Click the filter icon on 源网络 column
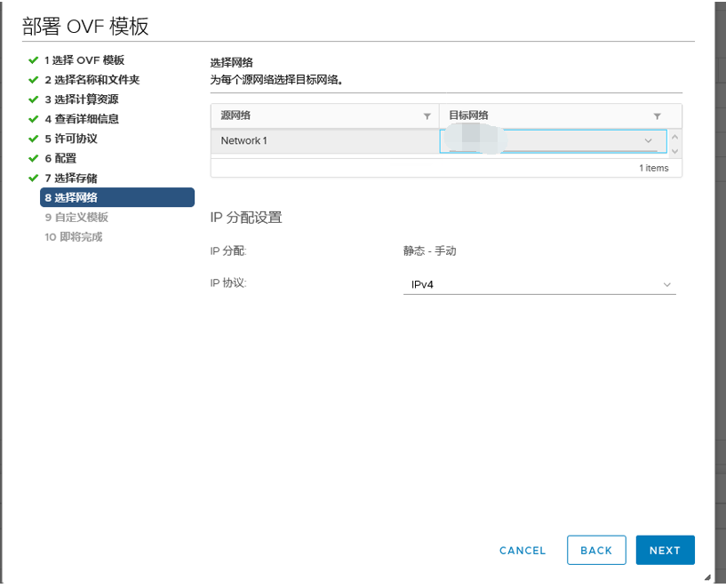This screenshot has width=726, height=588. pyautogui.click(x=427, y=115)
